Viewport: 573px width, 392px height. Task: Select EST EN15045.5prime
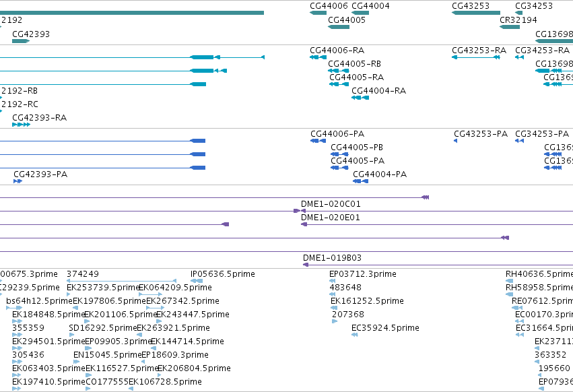[108, 355]
